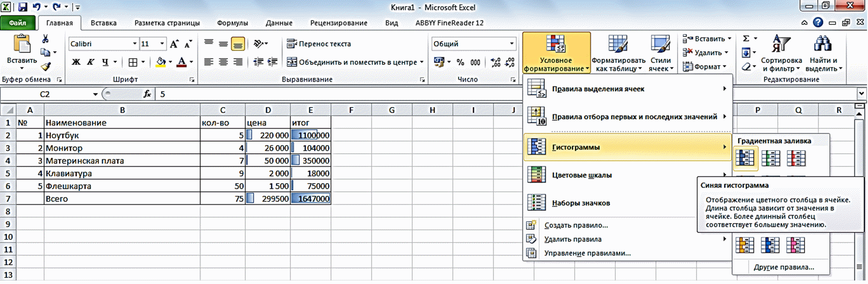
Task: Increase font size with the large A icon
Action: pyautogui.click(x=174, y=44)
